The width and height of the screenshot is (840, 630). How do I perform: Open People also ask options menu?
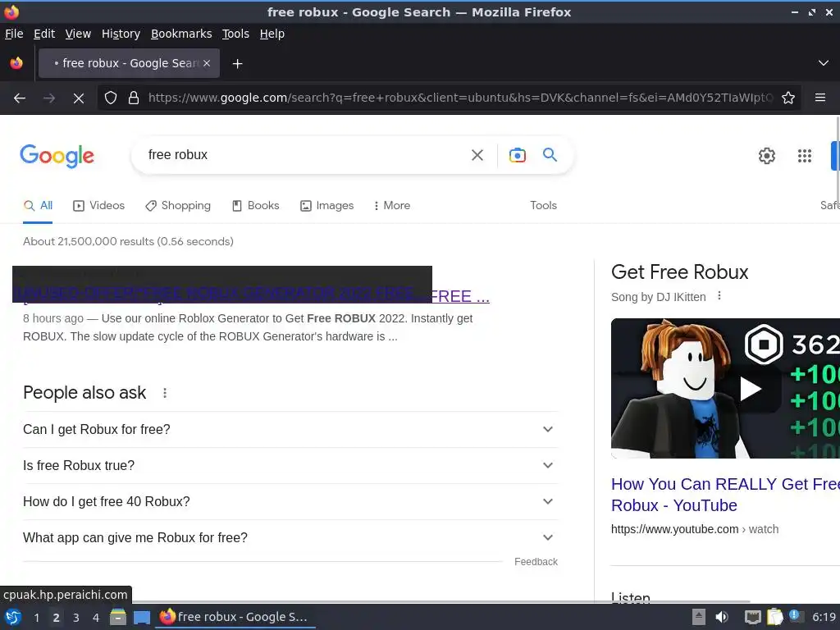tap(165, 393)
